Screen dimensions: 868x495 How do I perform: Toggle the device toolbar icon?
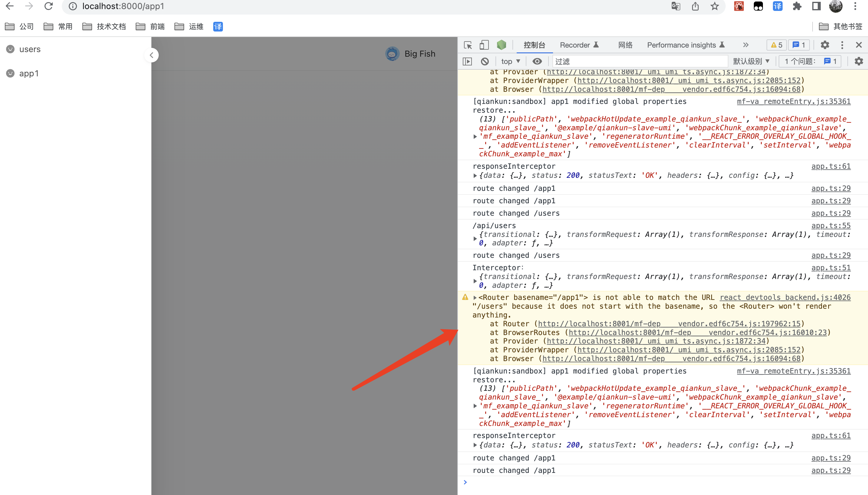484,45
